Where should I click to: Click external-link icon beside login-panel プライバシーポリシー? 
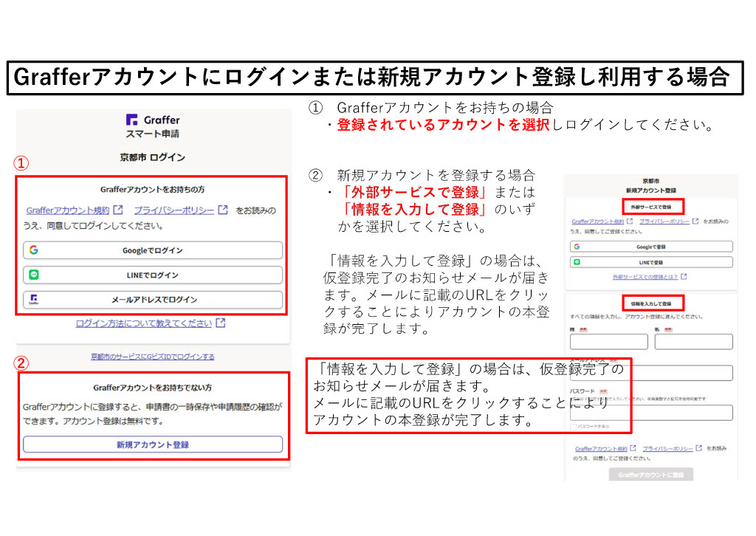(223, 210)
